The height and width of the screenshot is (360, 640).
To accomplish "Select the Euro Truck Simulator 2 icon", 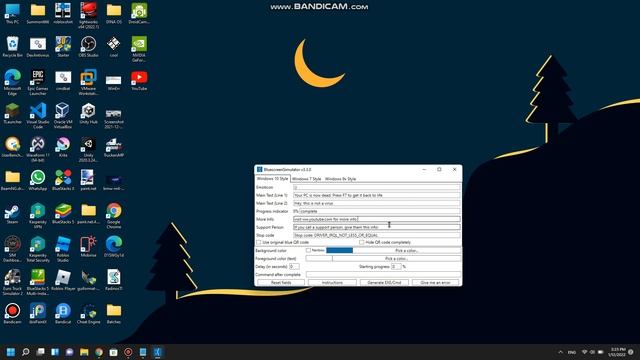I will (x=12, y=282).
